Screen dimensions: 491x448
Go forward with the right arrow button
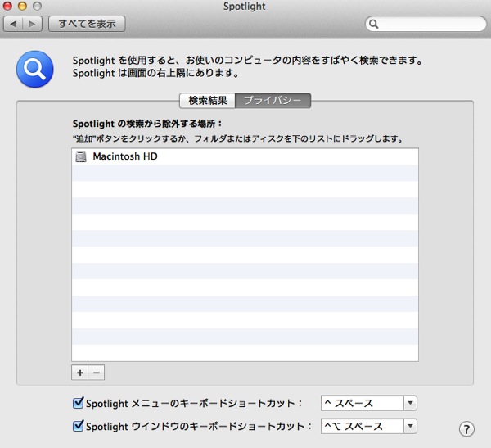pos(33,24)
